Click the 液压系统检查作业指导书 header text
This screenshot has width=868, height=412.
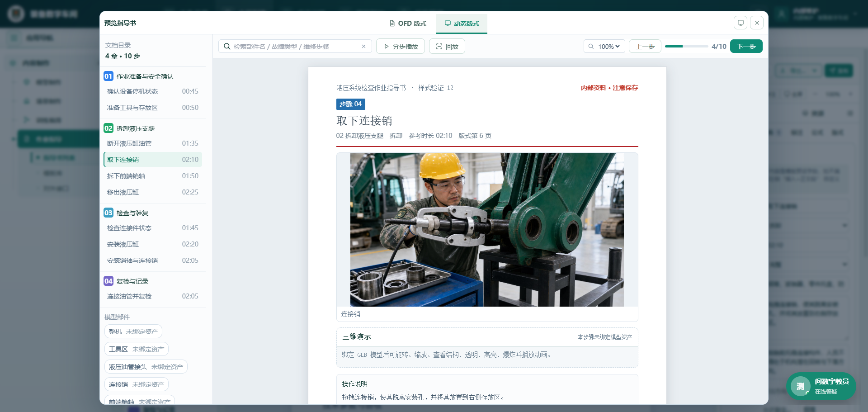pyautogui.click(x=371, y=88)
